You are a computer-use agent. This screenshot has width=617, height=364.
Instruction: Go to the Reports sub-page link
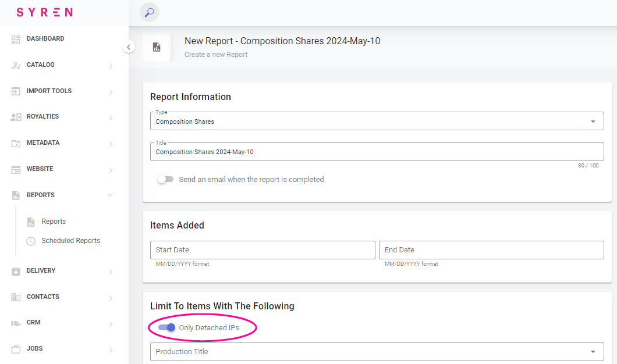(54, 222)
